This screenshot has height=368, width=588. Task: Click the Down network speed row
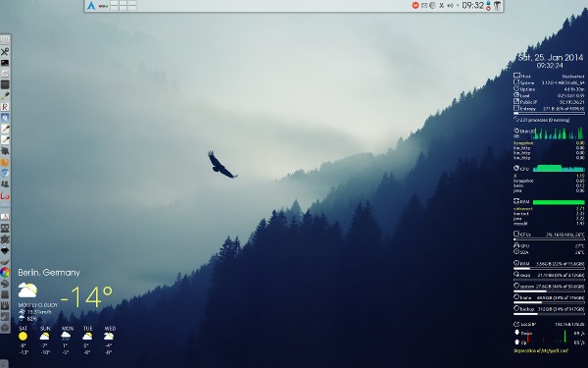[x=549, y=333]
